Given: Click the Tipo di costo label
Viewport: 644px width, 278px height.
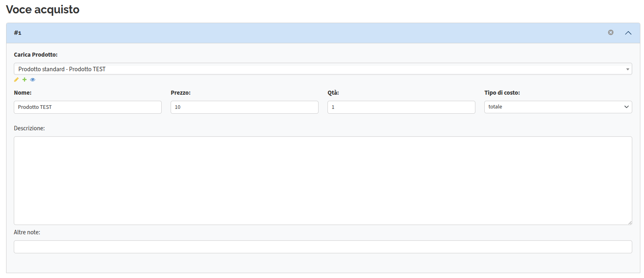Looking at the screenshot, I should [x=502, y=93].
